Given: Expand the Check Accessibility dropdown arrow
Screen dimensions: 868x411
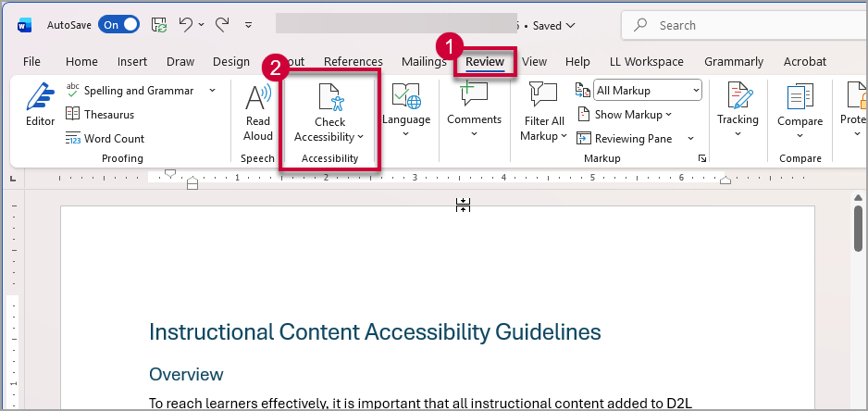Looking at the screenshot, I should pos(360,137).
